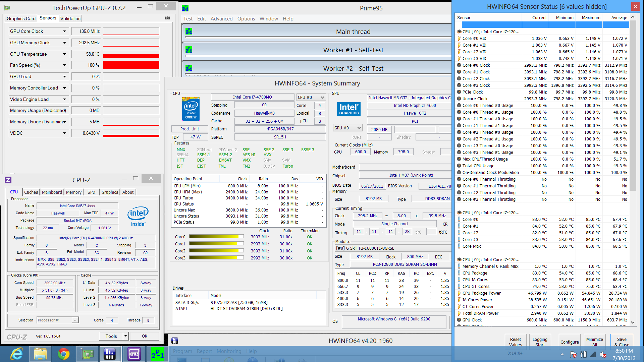The height and width of the screenshot is (362, 644).
Task: Click the Prime95 title bar app icon
Action: coord(185,8)
